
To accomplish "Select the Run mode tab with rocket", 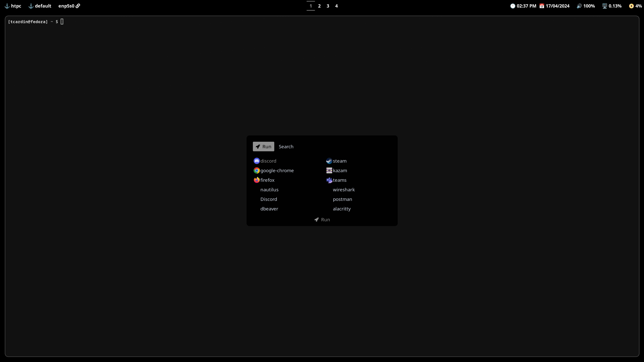I will pyautogui.click(x=263, y=147).
